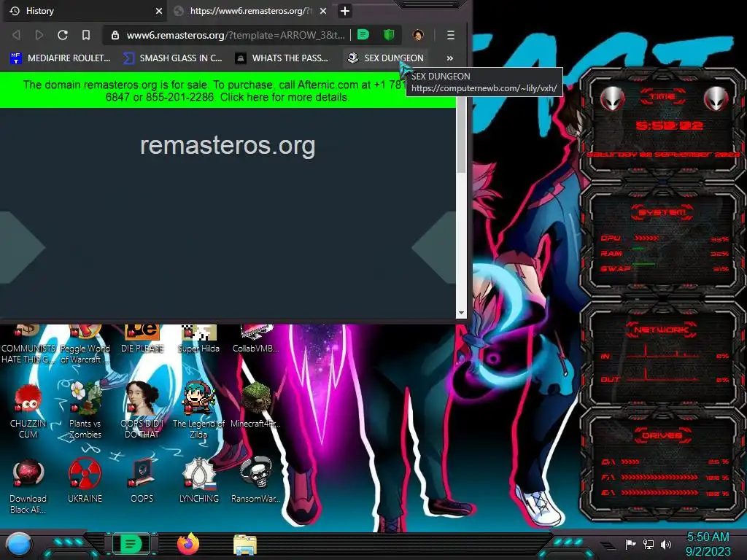Select The Legend of Zilda desktop icon
The image size is (747, 560).
pyautogui.click(x=198, y=411)
